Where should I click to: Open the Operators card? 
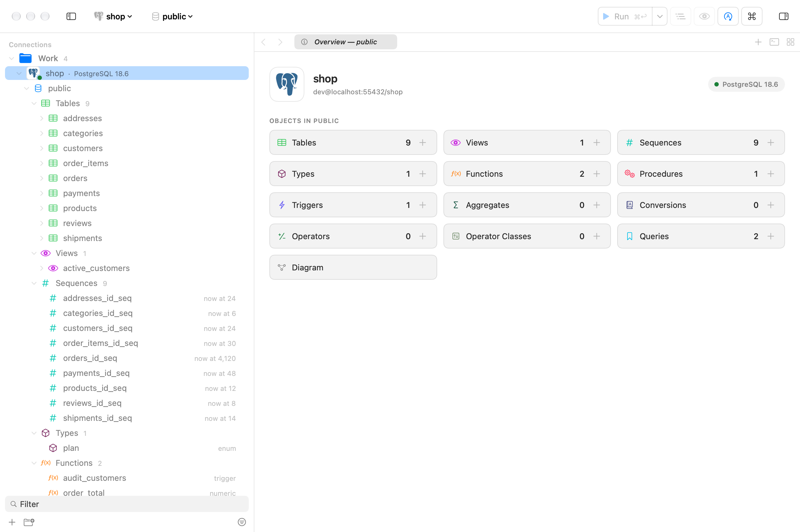[353, 236]
